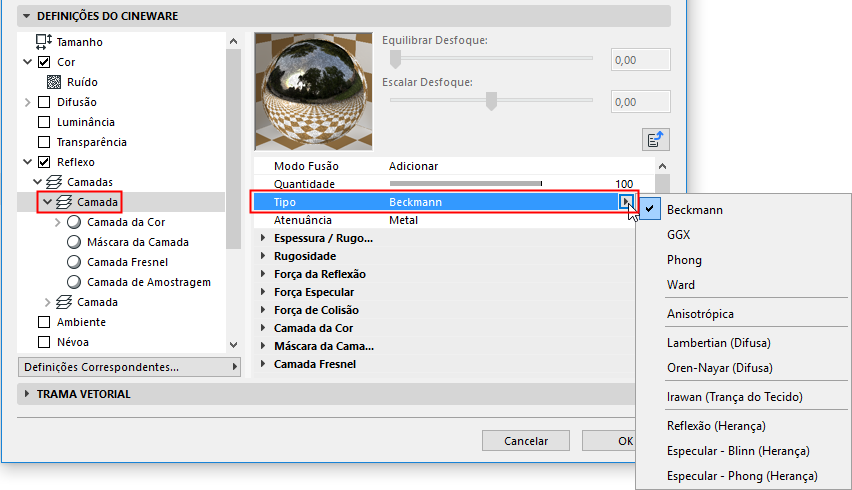
Task: Click the Equilibrar Desfoque slider handle
Action: coord(395,59)
